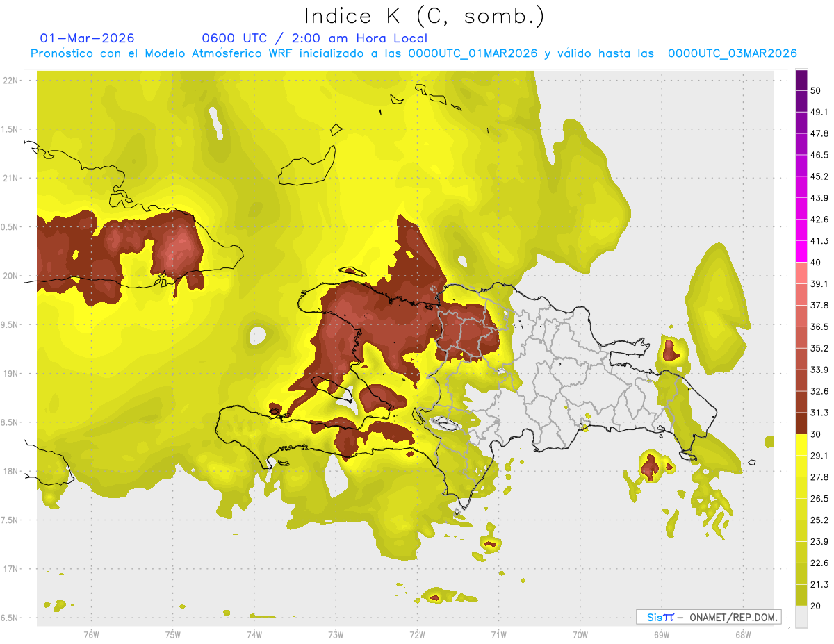Click the colorbar value '49.1'
The height and width of the screenshot is (644, 834).
point(820,113)
